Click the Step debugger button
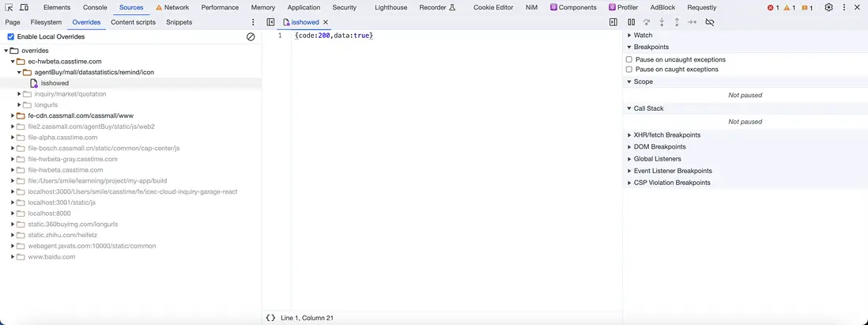Image resolution: width=868 pixels, height=325 pixels. [692, 22]
